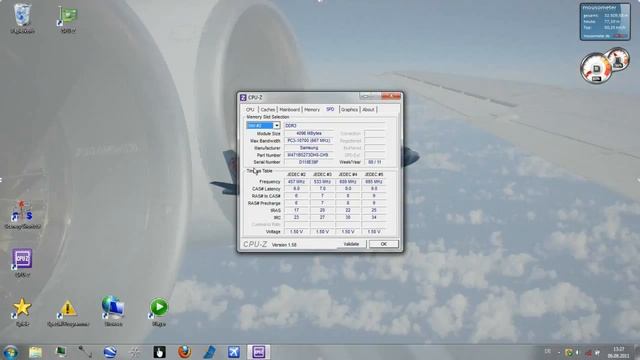Click the JEDEC #2 tRAS value 17
Viewport: 640px width, 360px height.
coord(296,210)
